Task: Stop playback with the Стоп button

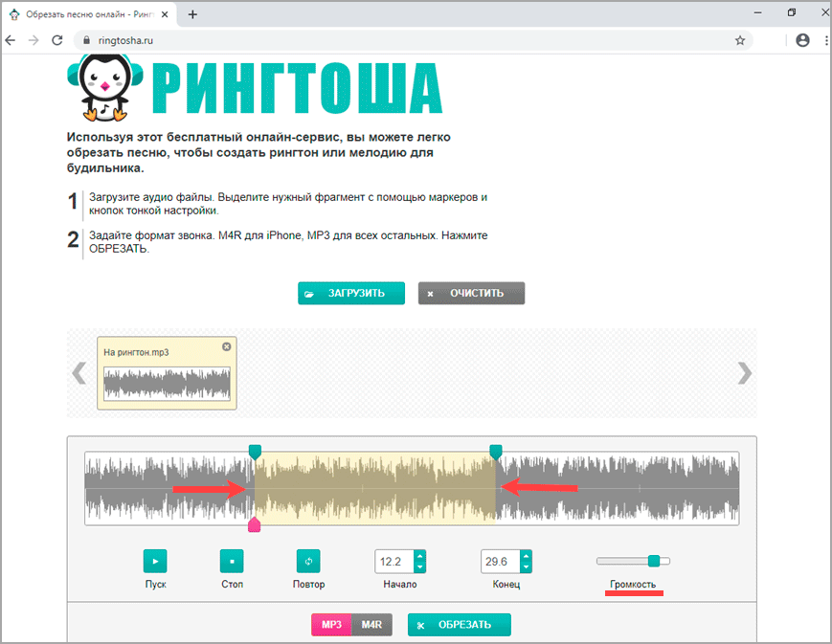Action: (232, 562)
